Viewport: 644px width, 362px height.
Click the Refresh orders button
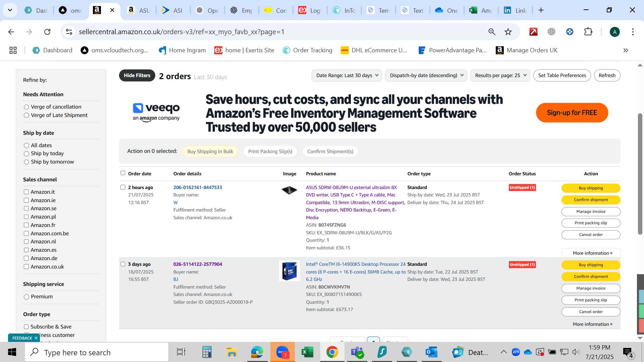click(x=607, y=75)
